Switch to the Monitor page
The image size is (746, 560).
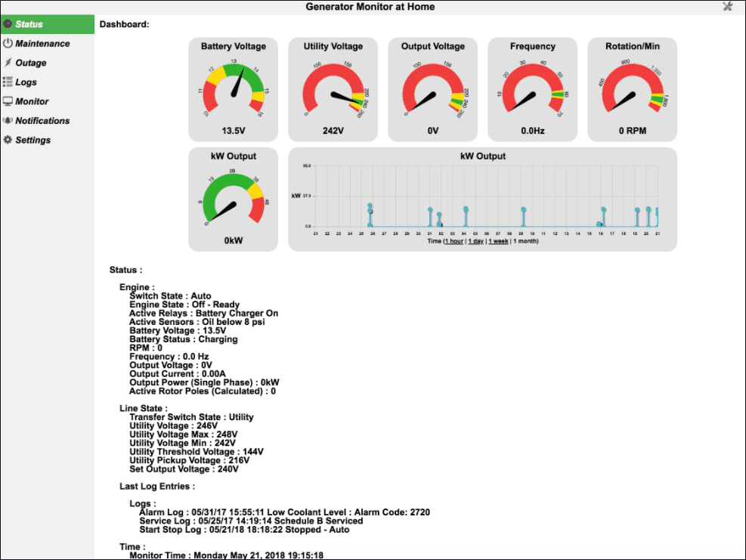47,101
